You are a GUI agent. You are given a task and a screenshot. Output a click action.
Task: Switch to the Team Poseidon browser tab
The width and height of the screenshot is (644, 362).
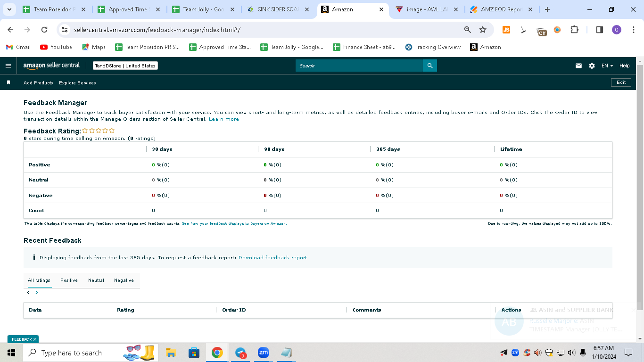[54, 9]
